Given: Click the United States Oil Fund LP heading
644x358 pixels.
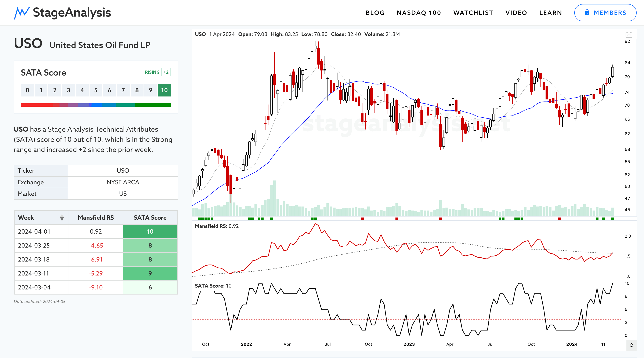Looking at the screenshot, I should [100, 45].
